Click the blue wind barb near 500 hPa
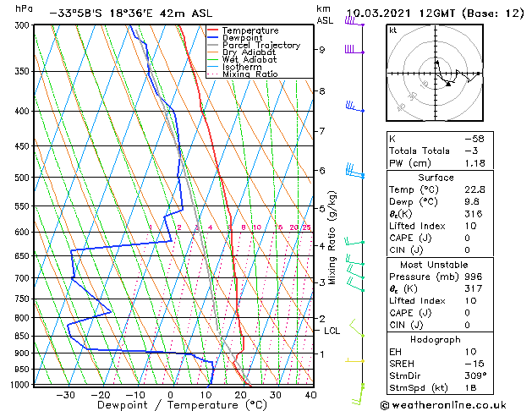 click(x=355, y=173)
